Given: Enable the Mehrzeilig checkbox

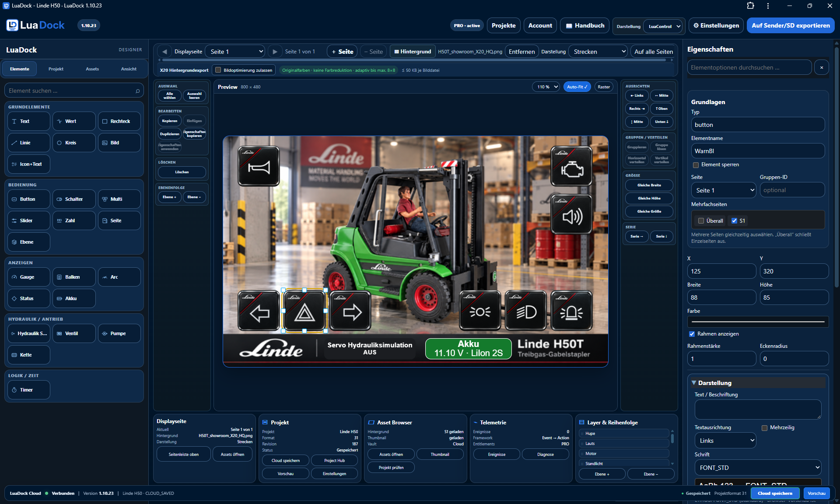Looking at the screenshot, I should coord(764,428).
